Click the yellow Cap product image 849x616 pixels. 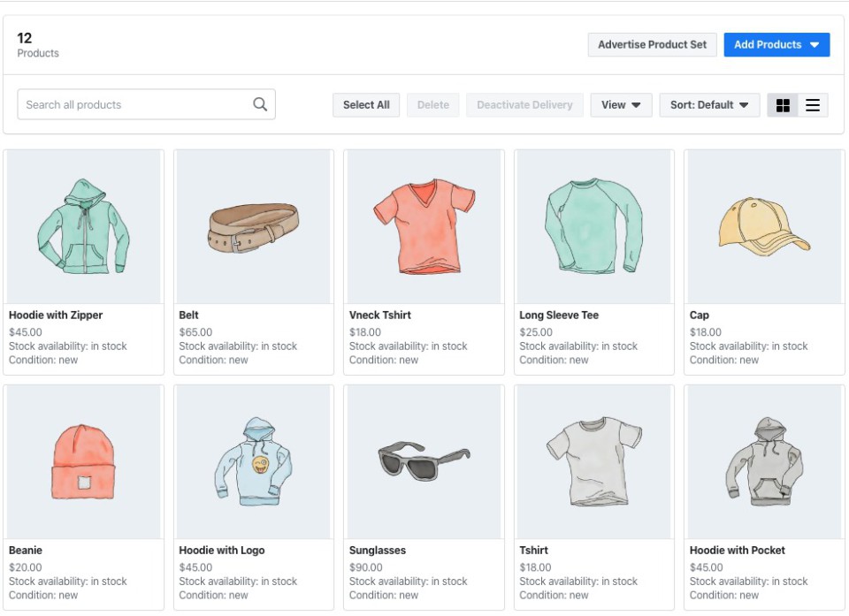764,226
